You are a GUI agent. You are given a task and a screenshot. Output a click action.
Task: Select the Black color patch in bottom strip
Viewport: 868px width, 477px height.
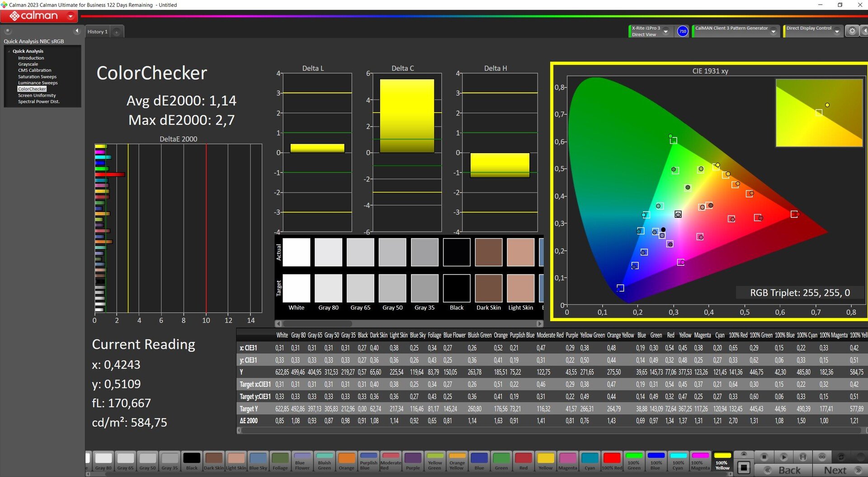coord(192,461)
